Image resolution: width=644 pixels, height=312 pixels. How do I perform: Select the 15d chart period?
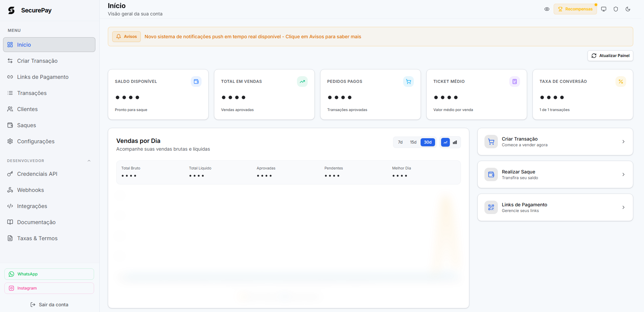(x=413, y=142)
